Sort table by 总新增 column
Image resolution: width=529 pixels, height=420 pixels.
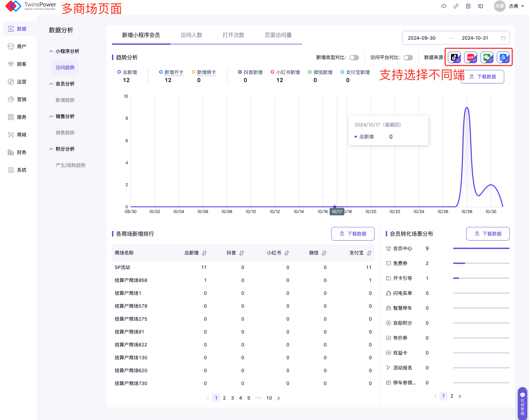[x=204, y=253]
